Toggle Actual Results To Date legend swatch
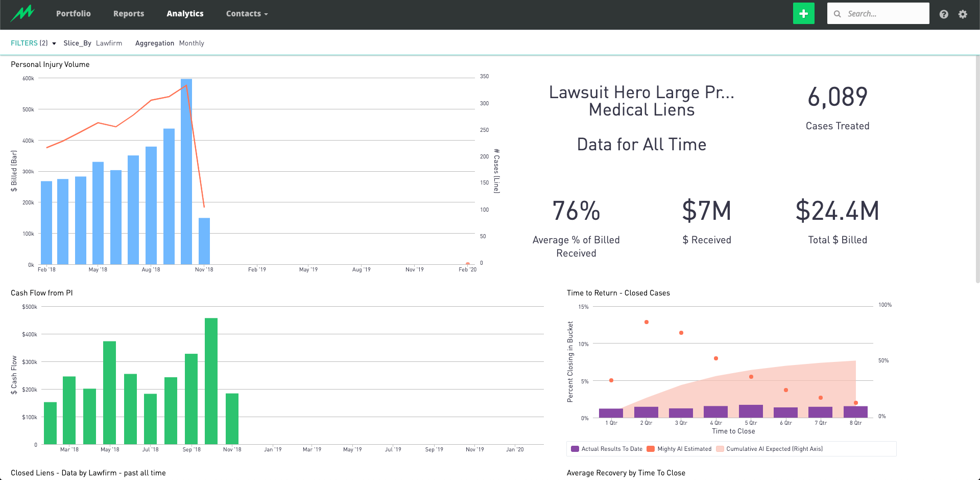 pos(575,449)
